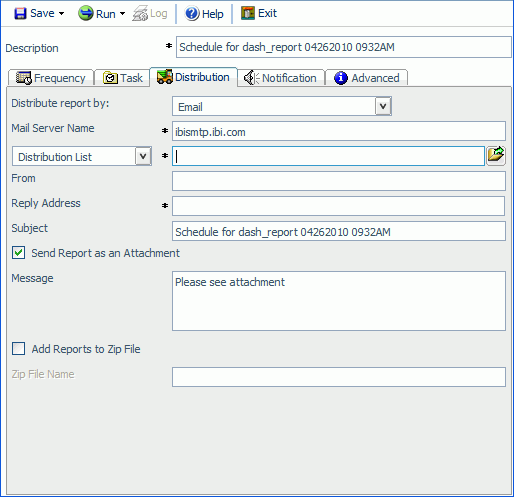Expand the Distribute report by Email dropdown

pos(383,106)
